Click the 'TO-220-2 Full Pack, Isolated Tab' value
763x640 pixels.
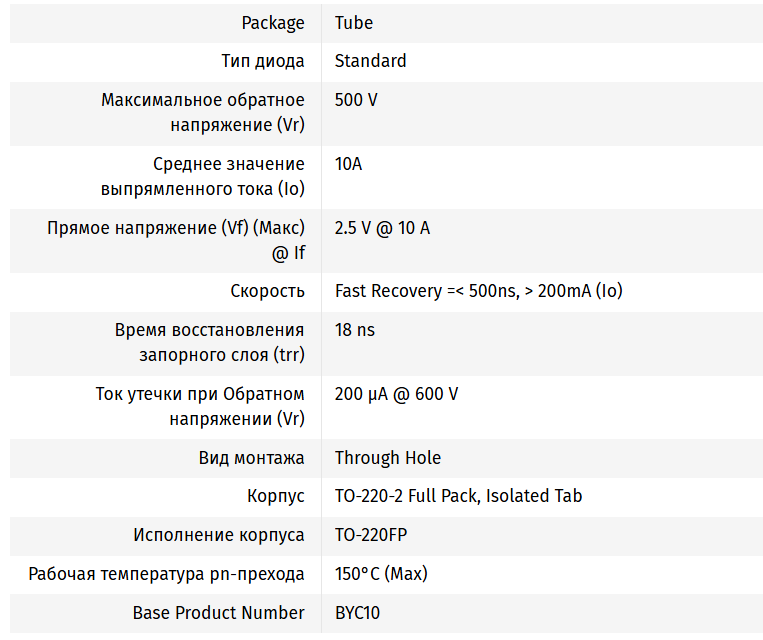pyautogui.click(x=458, y=496)
